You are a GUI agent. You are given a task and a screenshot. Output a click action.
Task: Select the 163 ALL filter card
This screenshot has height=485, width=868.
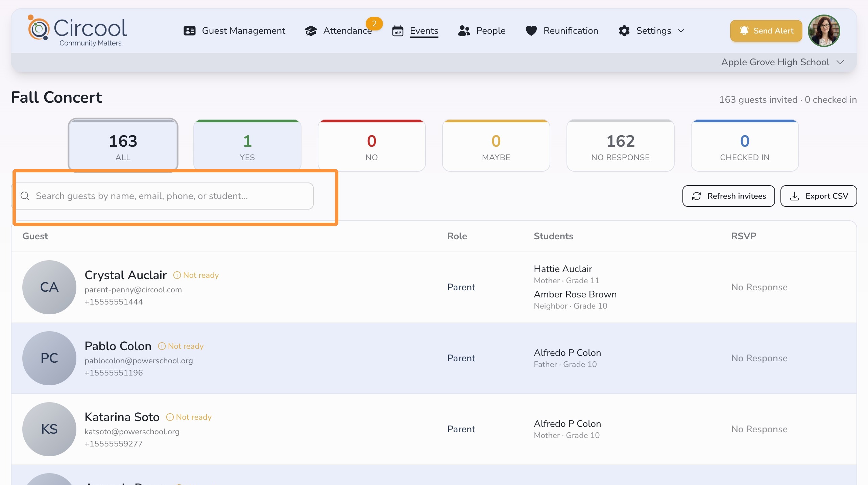123,145
